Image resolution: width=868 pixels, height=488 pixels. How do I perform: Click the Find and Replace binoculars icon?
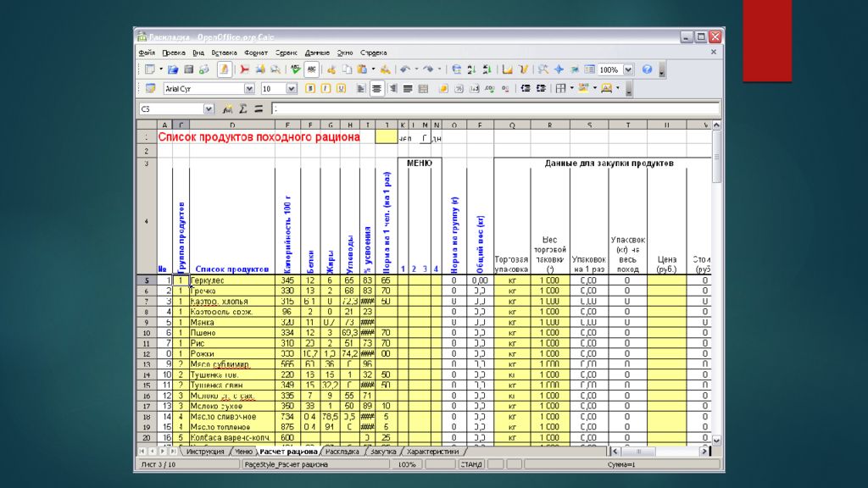(543, 69)
